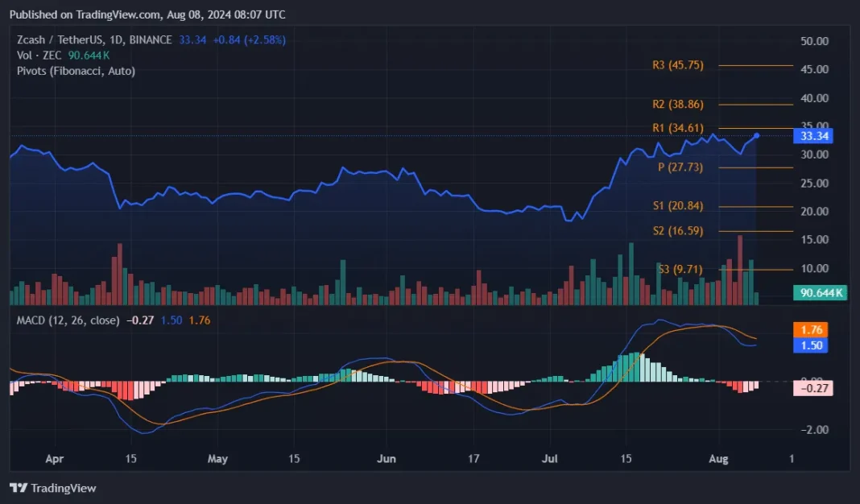
Task: Click the blue 33.34 current price tag
Action: tap(815, 136)
